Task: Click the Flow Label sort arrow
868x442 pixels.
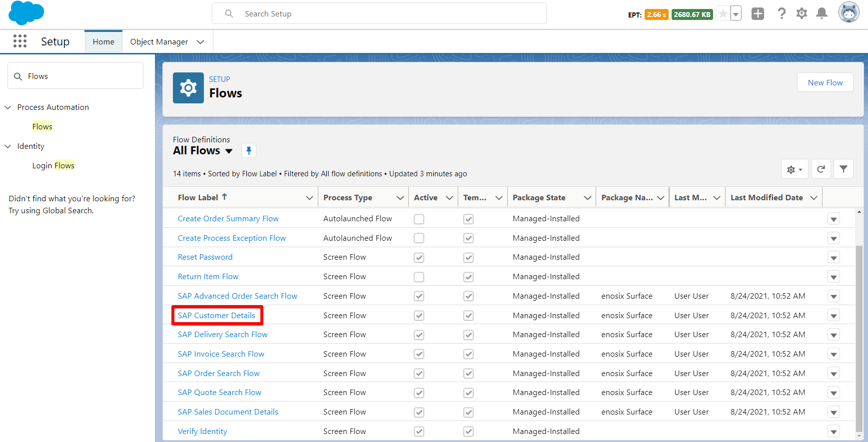Action: (x=224, y=197)
